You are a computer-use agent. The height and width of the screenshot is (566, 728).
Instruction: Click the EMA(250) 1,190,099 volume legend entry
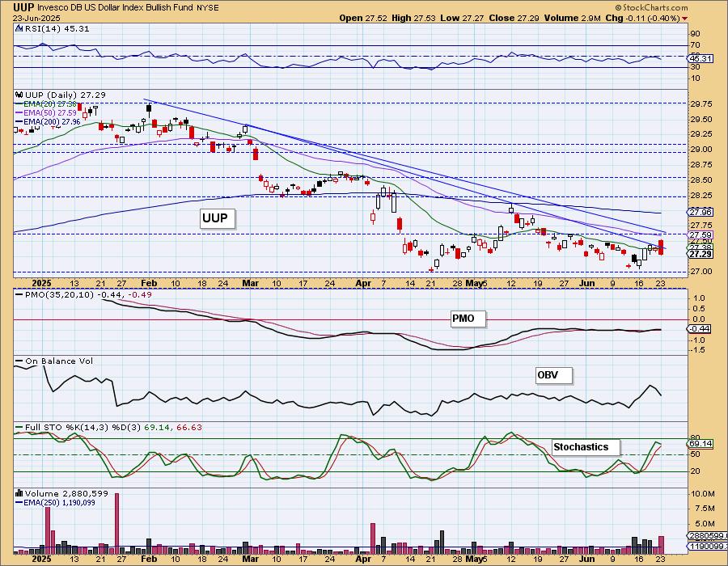click(x=56, y=502)
